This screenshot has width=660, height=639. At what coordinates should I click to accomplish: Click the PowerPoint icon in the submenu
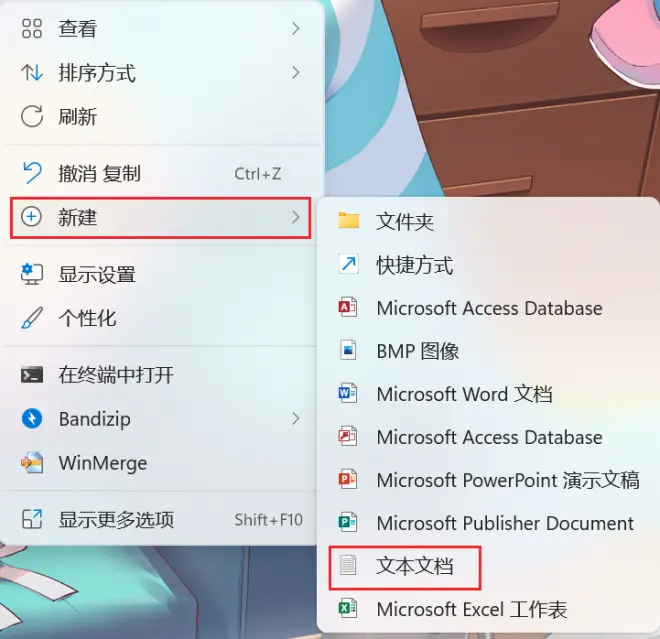click(348, 479)
